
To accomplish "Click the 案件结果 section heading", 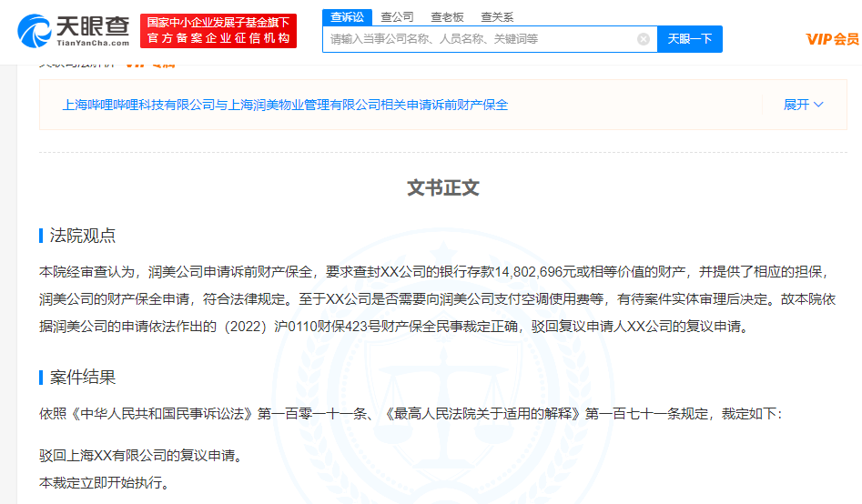I will tap(83, 377).
